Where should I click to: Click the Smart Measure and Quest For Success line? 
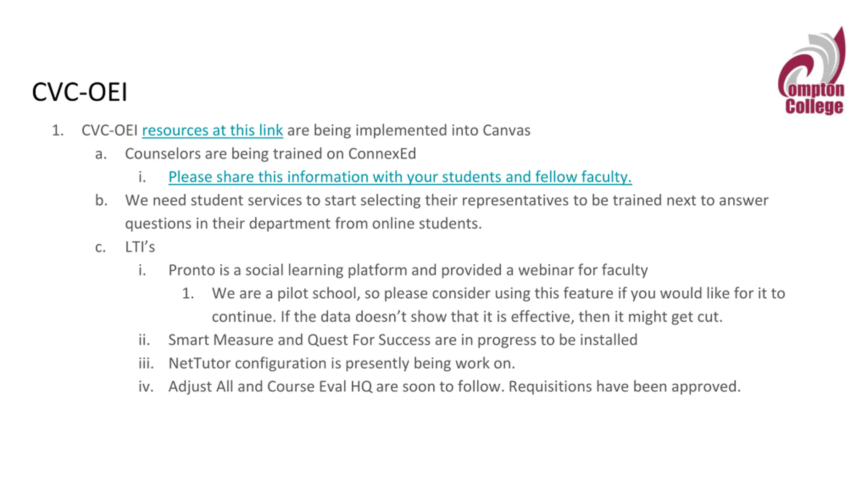[x=403, y=340]
